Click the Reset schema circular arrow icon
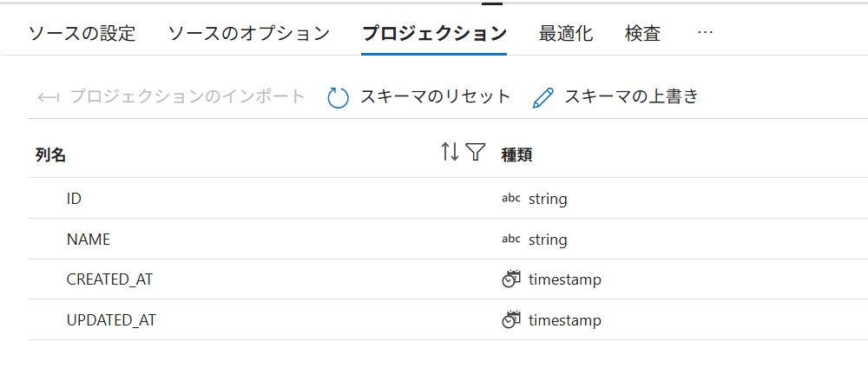The height and width of the screenshot is (368, 868). [338, 98]
